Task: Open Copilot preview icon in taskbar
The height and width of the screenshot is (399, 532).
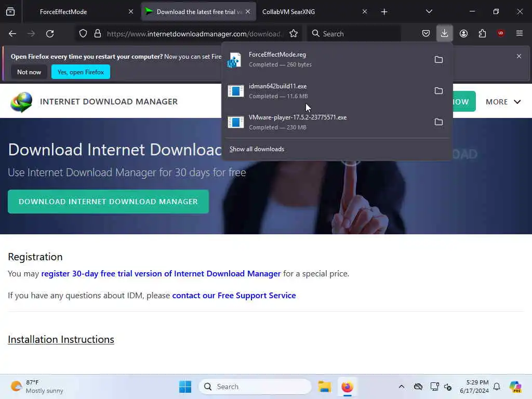Action: 515,387
